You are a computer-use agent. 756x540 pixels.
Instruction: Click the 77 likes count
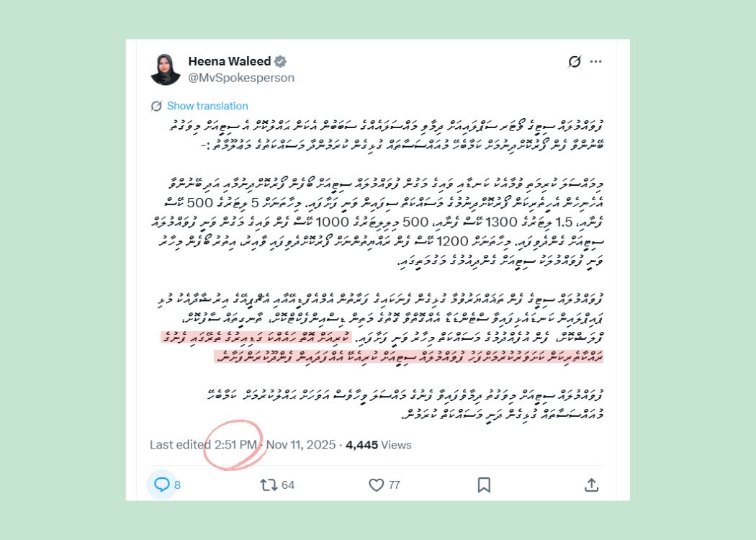pos(395,485)
